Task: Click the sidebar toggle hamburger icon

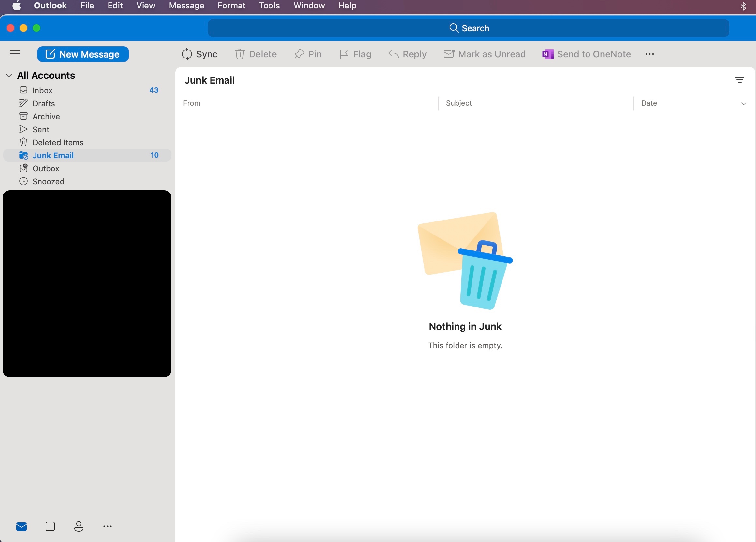Action: coord(16,54)
